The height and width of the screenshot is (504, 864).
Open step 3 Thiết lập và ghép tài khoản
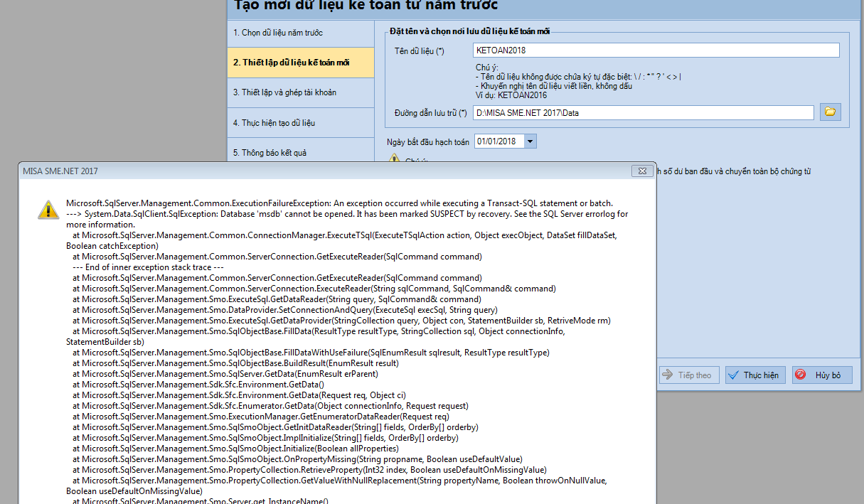[300, 92]
